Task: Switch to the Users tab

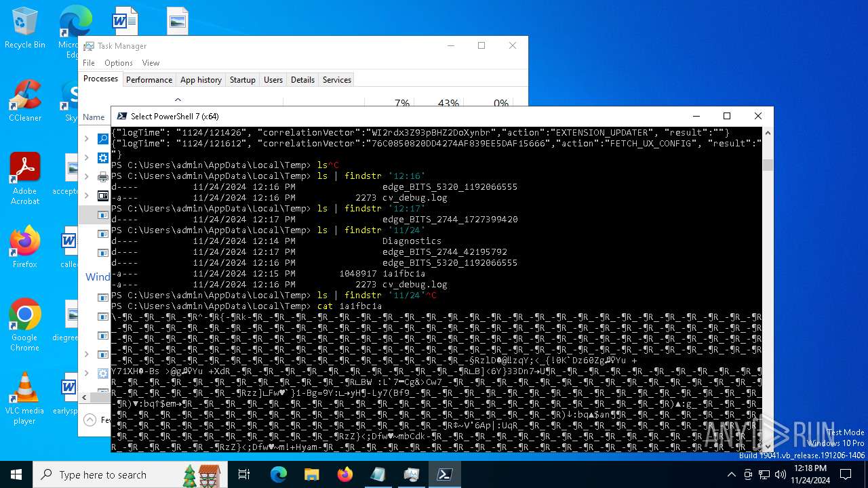Action: point(273,79)
